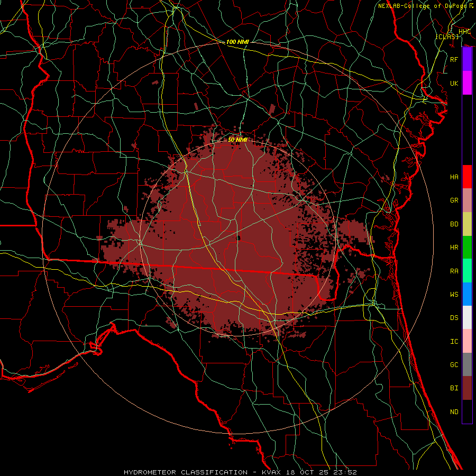Click the DS legend label
This screenshot has height=476, width=476.
point(454,318)
